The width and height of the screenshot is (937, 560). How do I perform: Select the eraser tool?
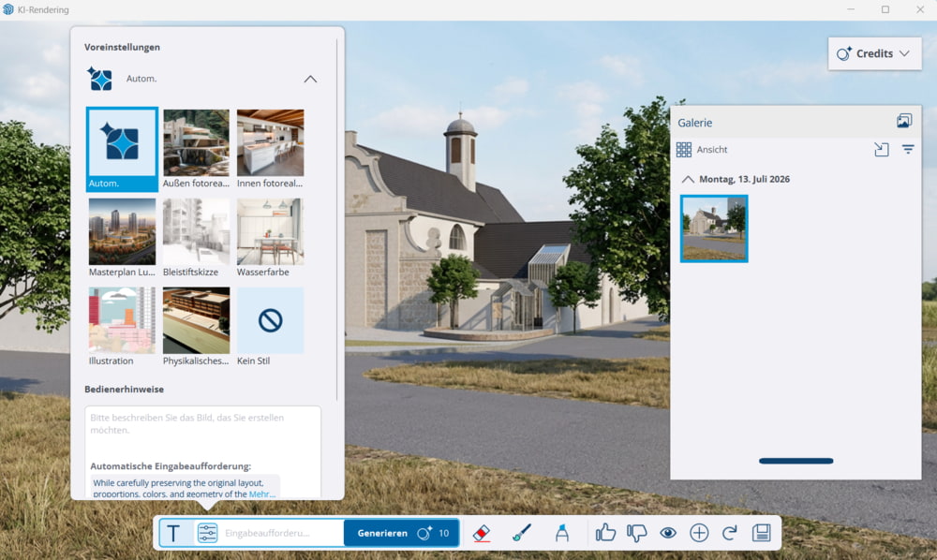point(482,533)
